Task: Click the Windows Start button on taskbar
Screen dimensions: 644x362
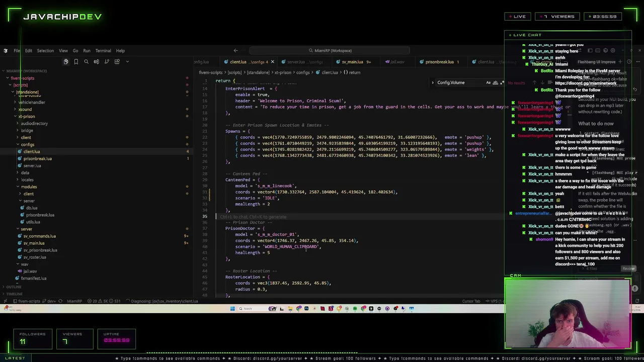Action: click(232, 309)
